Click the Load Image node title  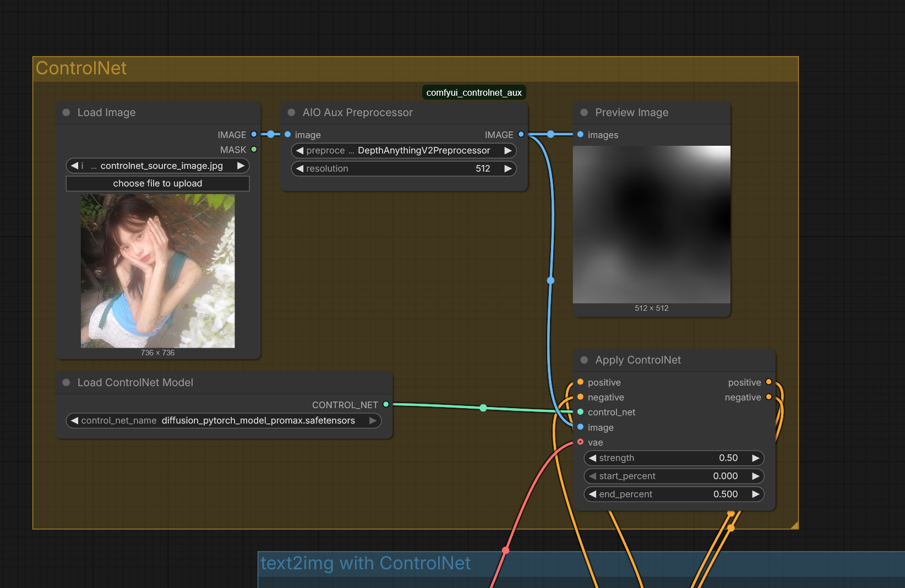[106, 112]
